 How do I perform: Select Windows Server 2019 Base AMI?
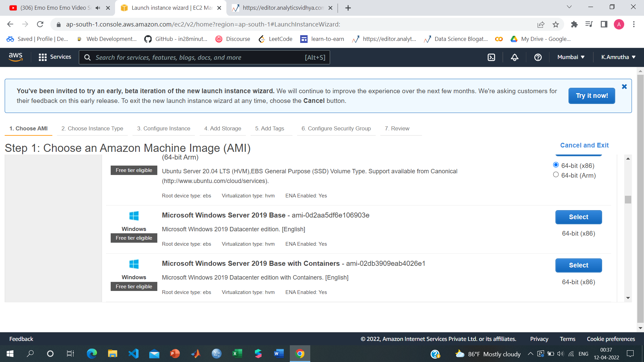point(579,217)
